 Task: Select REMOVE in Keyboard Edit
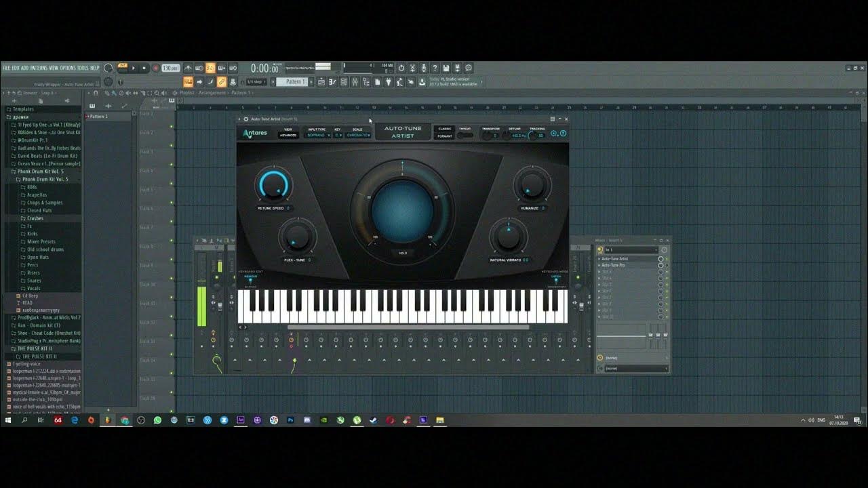point(251,277)
